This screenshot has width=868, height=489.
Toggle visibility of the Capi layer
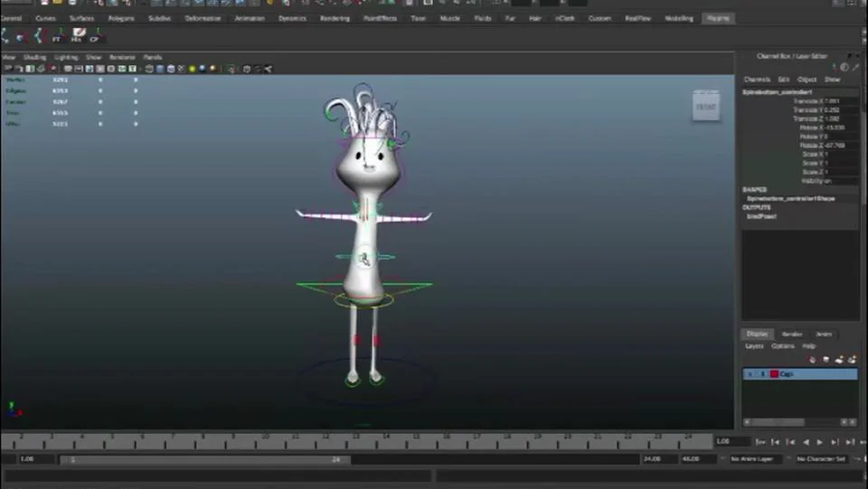click(750, 374)
